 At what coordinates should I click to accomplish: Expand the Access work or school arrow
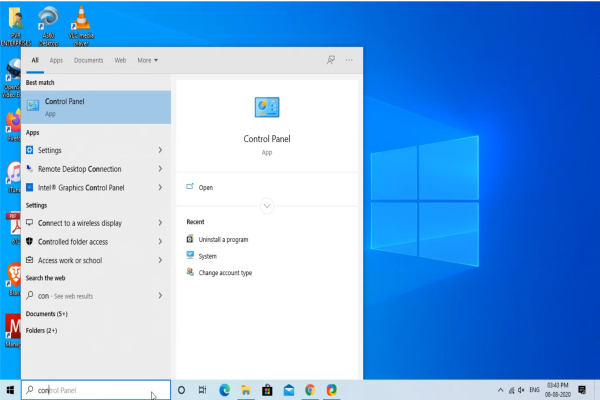click(x=160, y=260)
